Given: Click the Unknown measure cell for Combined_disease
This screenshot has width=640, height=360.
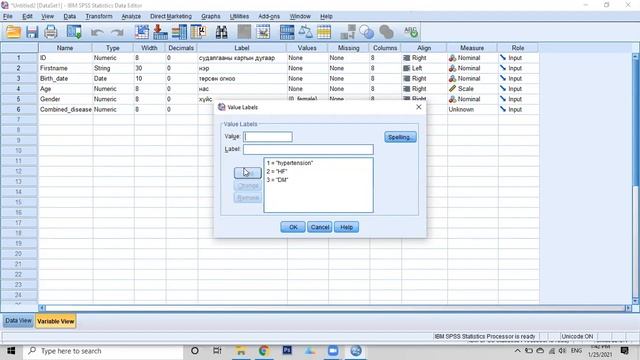Looking at the screenshot, I should [x=472, y=109].
